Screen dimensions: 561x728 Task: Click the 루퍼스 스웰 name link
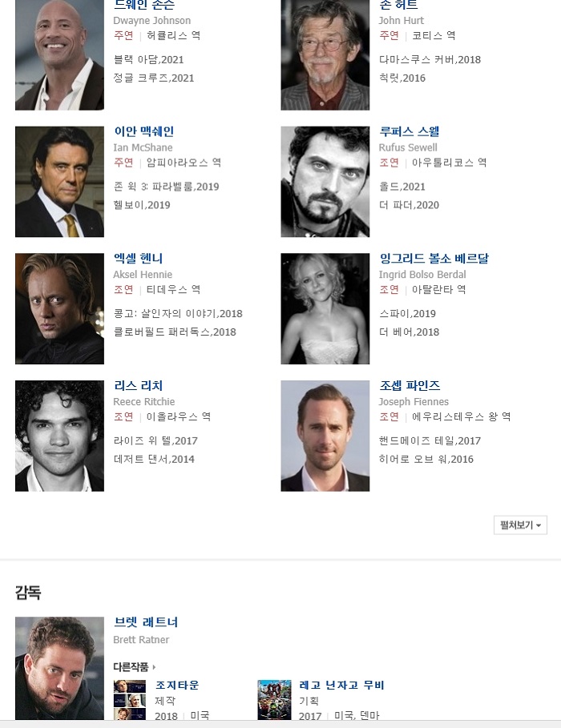(409, 131)
